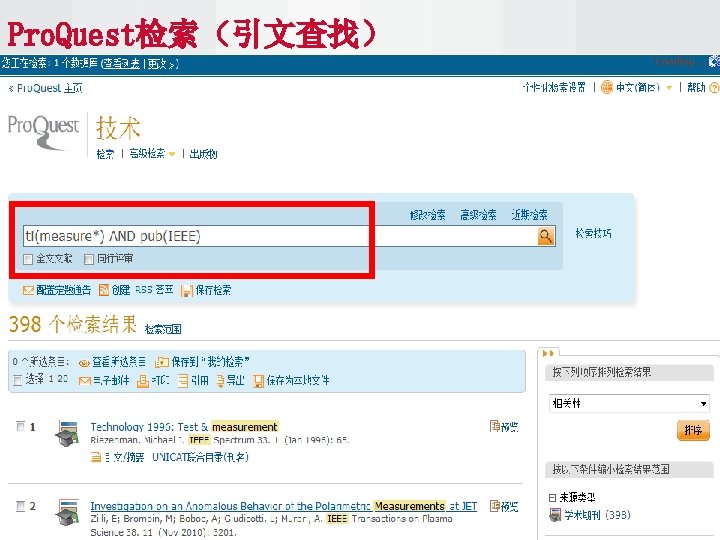Open the Investigation on an Anomalous Behavior article
The height and width of the screenshot is (540, 720).
click(x=283, y=506)
